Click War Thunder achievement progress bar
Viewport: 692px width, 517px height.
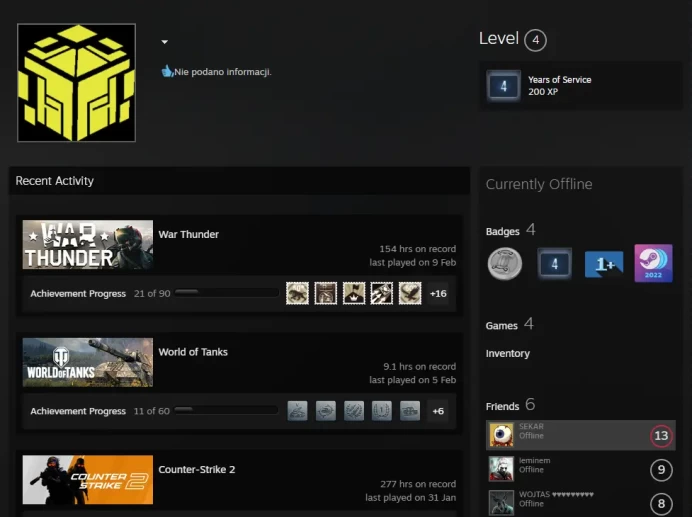[227, 292]
